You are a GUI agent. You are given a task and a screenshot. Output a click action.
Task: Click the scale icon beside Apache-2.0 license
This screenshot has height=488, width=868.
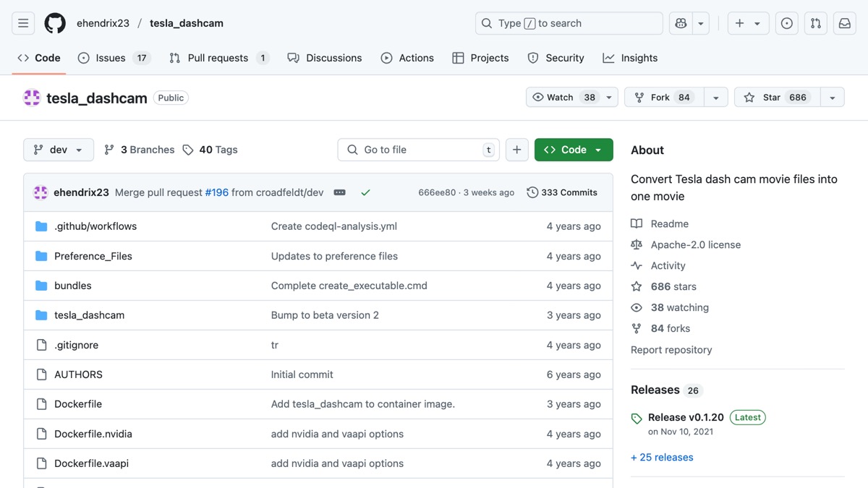(637, 245)
